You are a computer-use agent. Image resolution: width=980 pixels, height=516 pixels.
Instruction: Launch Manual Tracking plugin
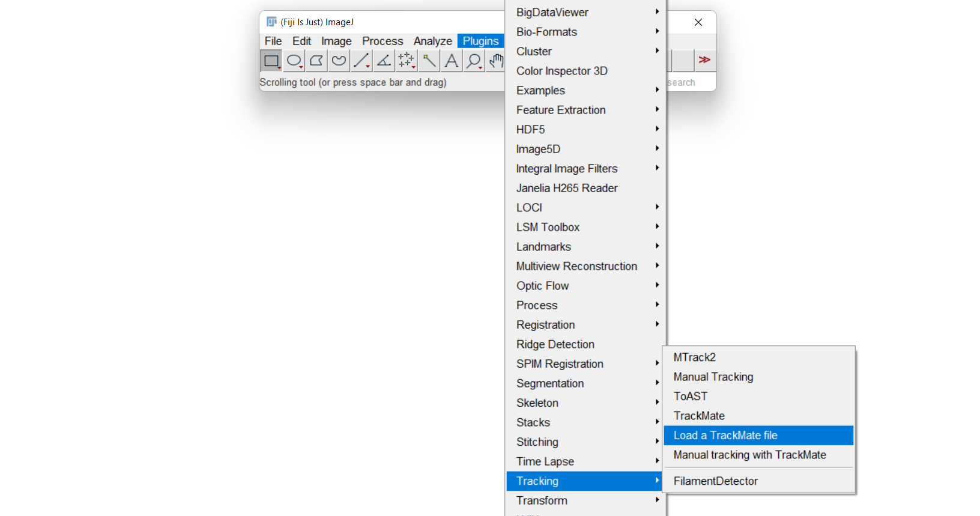click(758, 377)
